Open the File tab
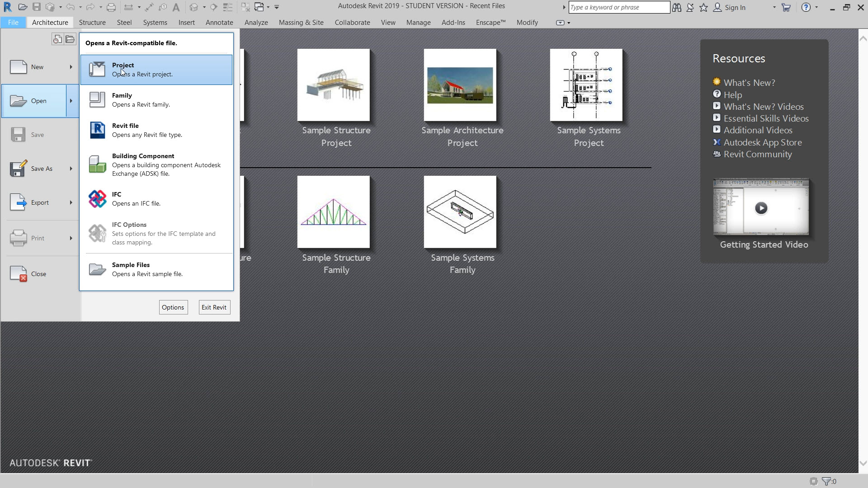This screenshot has height=488, width=868. [13, 22]
